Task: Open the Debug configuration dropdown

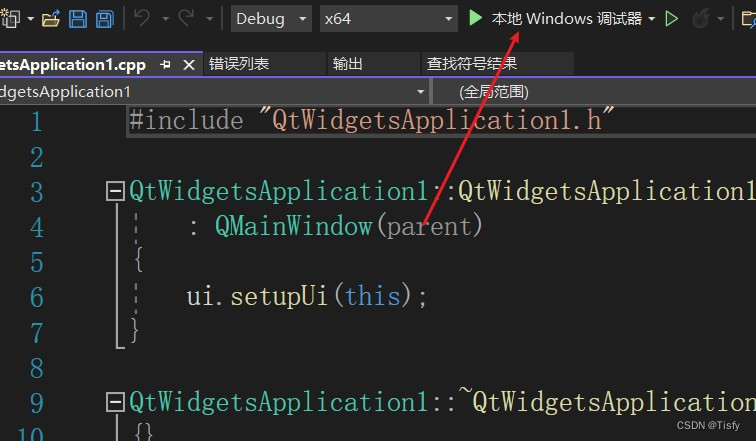Action: 271,19
